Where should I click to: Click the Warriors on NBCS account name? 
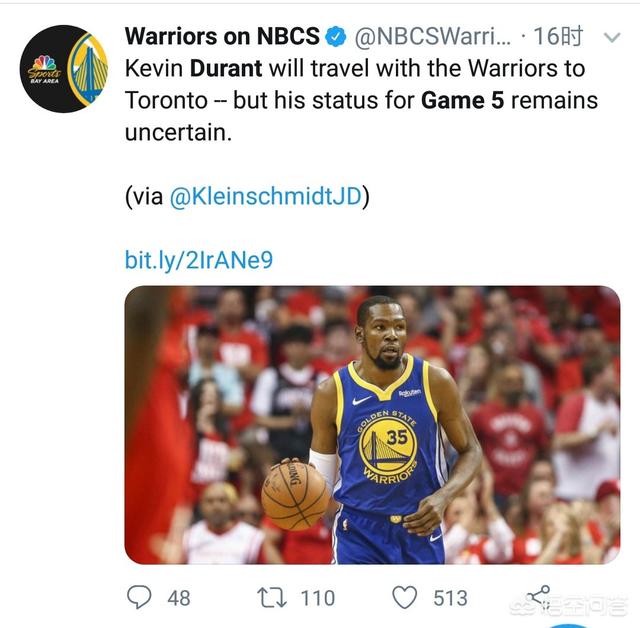pyautogui.click(x=221, y=38)
